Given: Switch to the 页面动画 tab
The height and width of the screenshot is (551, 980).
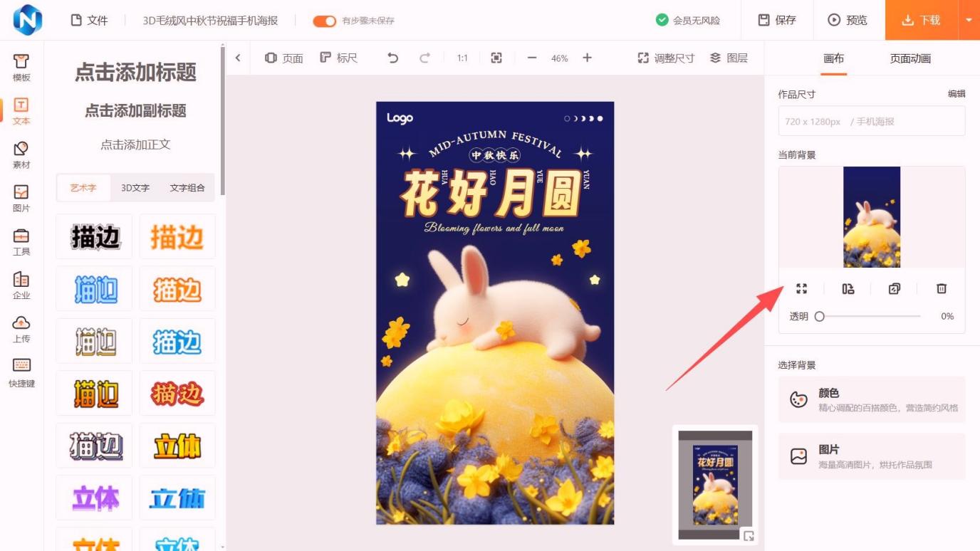Looking at the screenshot, I should pos(910,58).
